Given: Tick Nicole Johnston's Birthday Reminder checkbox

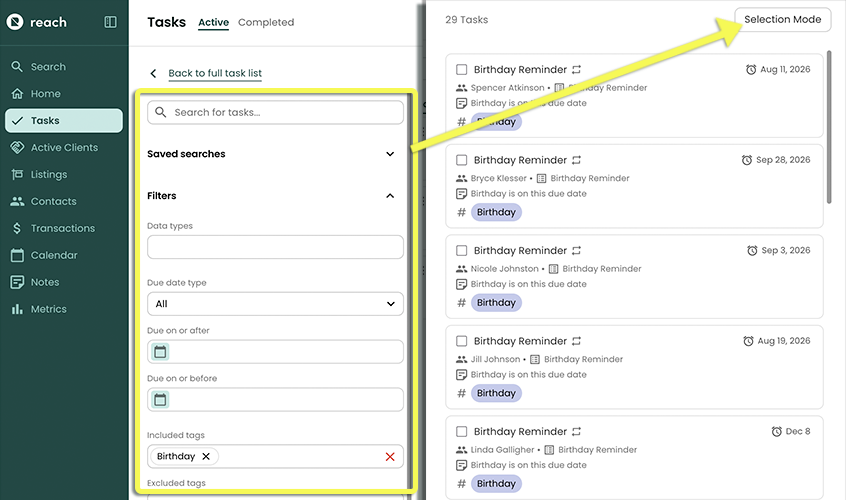Looking at the screenshot, I should coord(461,251).
